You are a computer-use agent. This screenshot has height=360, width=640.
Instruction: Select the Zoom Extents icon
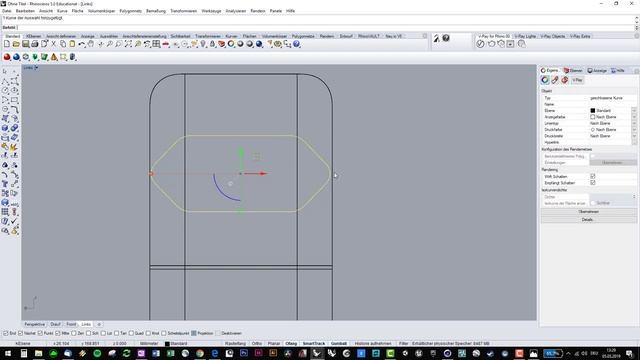point(128,44)
